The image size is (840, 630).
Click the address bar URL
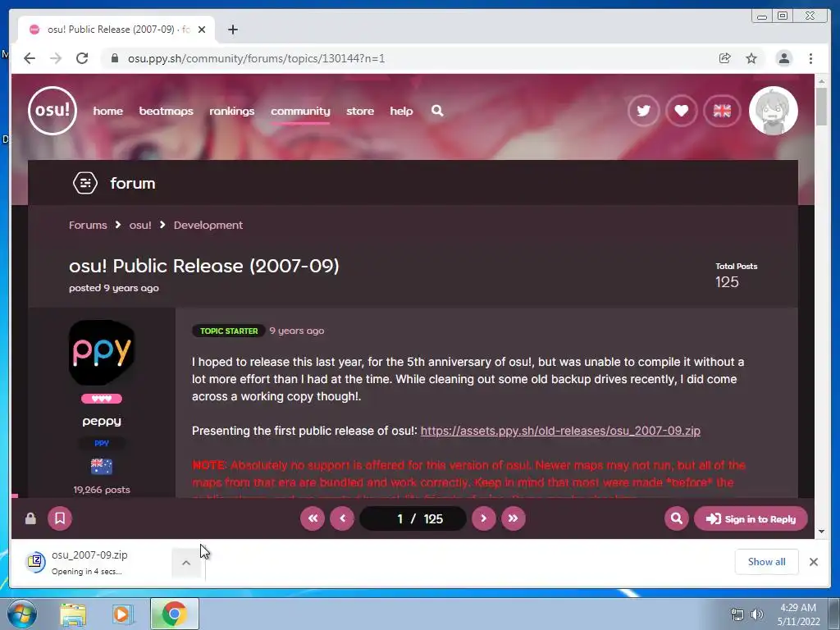(x=256, y=58)
